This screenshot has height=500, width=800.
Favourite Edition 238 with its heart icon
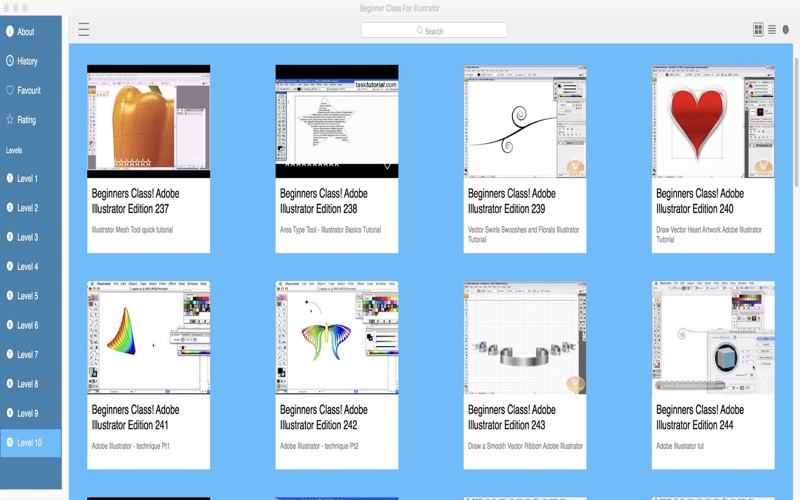click(x=387, y=165)
